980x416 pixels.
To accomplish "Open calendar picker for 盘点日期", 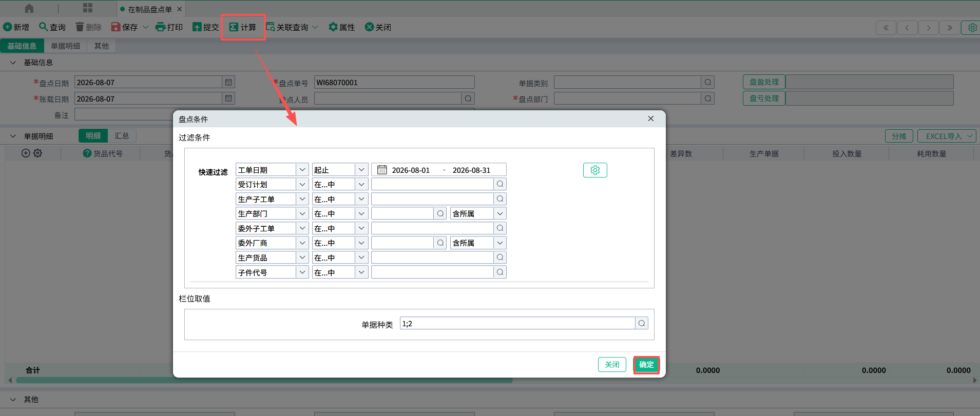I will [x=228, y=82].
